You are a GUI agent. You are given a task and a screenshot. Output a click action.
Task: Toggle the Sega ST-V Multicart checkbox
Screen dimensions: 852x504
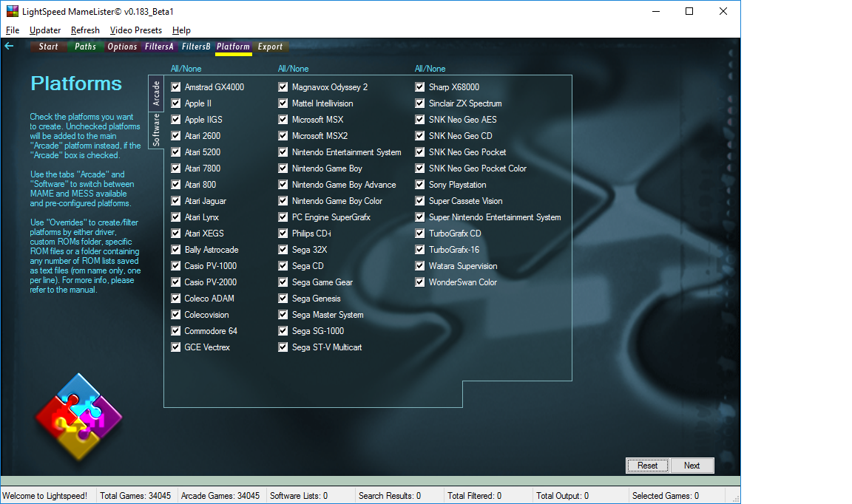point(283,347)
